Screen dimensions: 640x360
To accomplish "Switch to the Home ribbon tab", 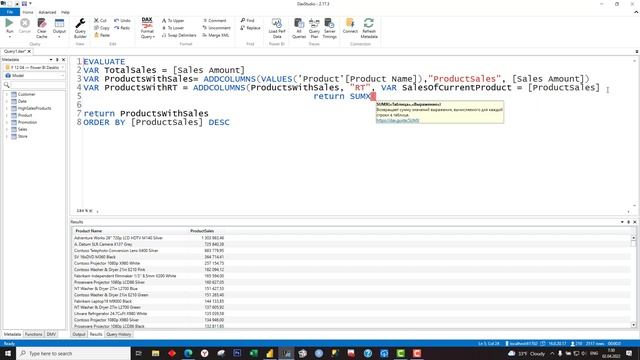I will [28, 12].
